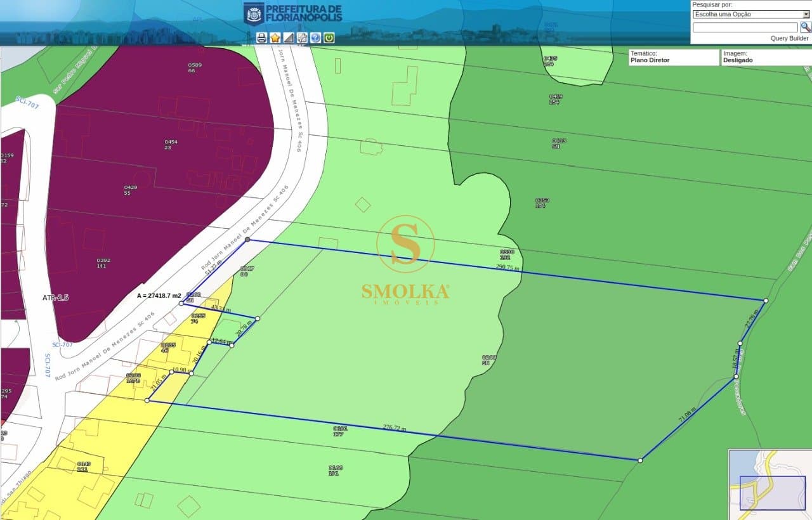Click the Temático Plano Diretor panel
Screen dimensions: 812x520
[x=674, y=57]
